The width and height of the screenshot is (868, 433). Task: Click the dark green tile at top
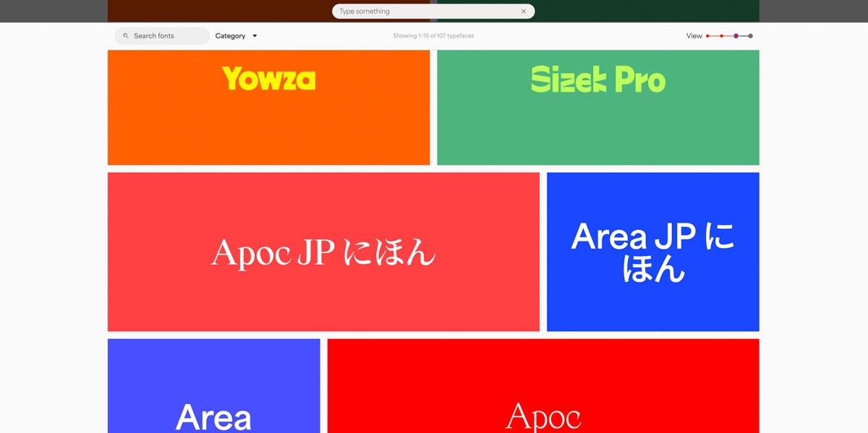(x=651, y=11)
